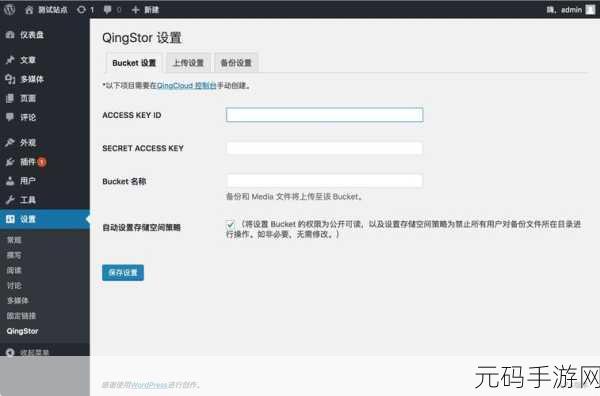Open the 多媒体 submenu under settings
600x396 pixels.
pos(18,301)
